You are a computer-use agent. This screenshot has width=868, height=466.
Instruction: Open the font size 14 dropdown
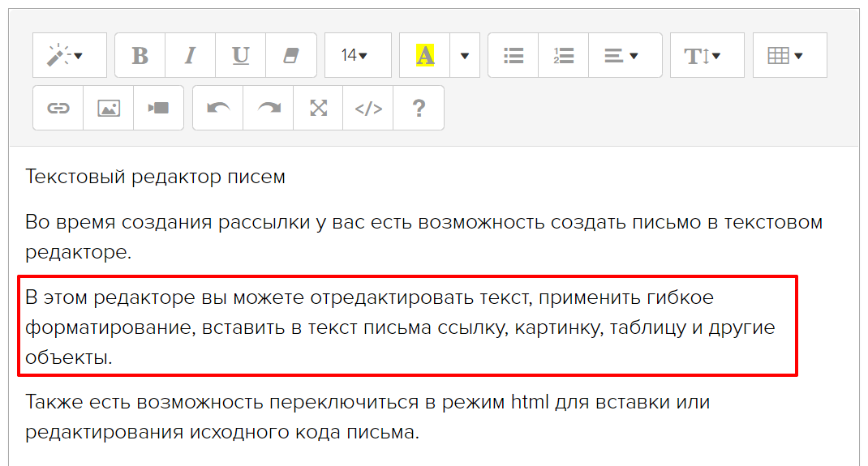pyautogui.click(x=356, y=55)
